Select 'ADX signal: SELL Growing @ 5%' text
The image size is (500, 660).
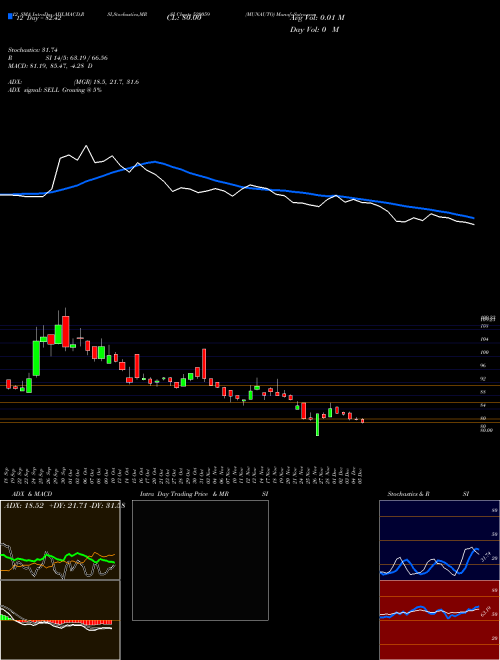55,90
